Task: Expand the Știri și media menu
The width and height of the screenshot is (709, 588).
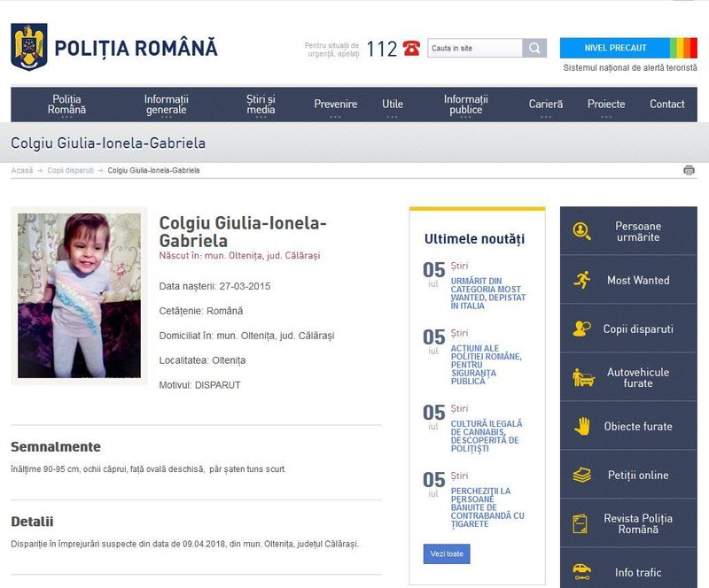Action: point(261,104)
